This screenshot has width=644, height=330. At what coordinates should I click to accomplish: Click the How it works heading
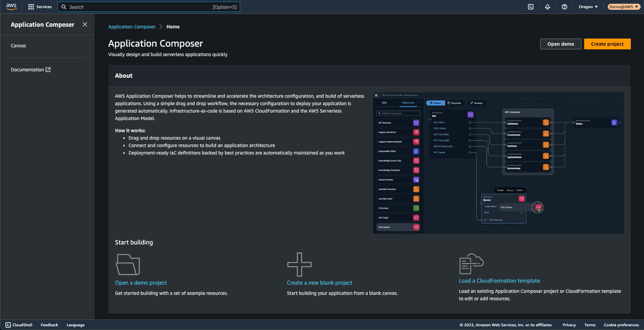tap(130, 131)
